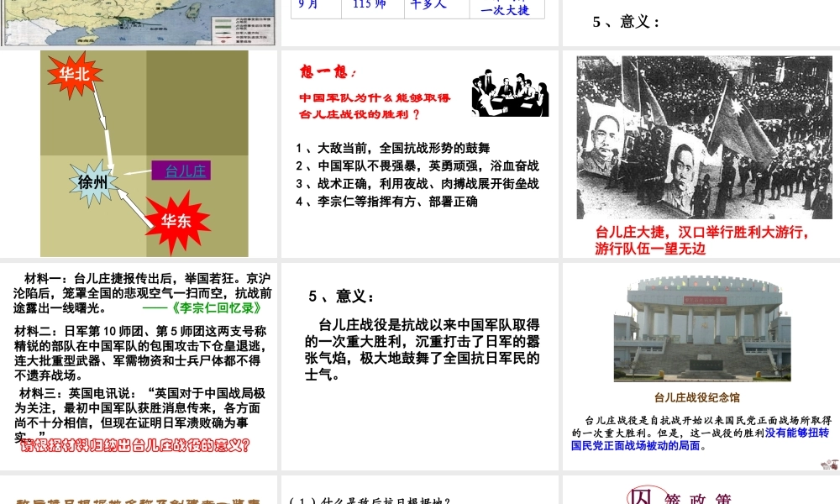Open the 台儿庄战役纪念馆 building photo
The height and width of the screenshot is (504, 840).
(x=702, y=328)
